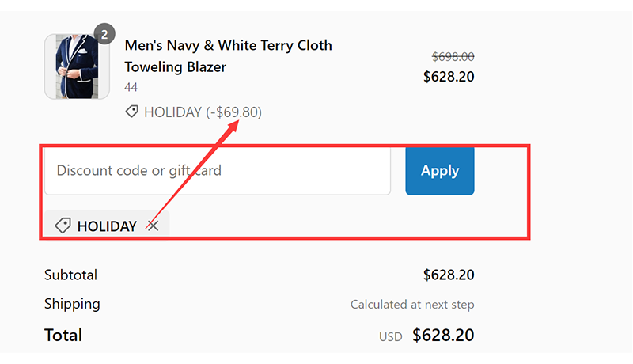The height and width of the screenshot is (364, 633).
Task: Click Calculated at next step text
Action: pos(412,305)
